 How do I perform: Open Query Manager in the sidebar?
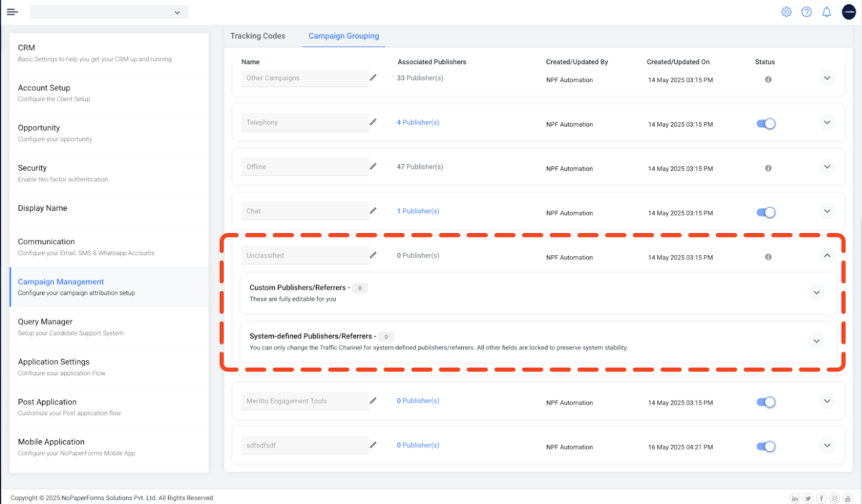pos(45,322)
